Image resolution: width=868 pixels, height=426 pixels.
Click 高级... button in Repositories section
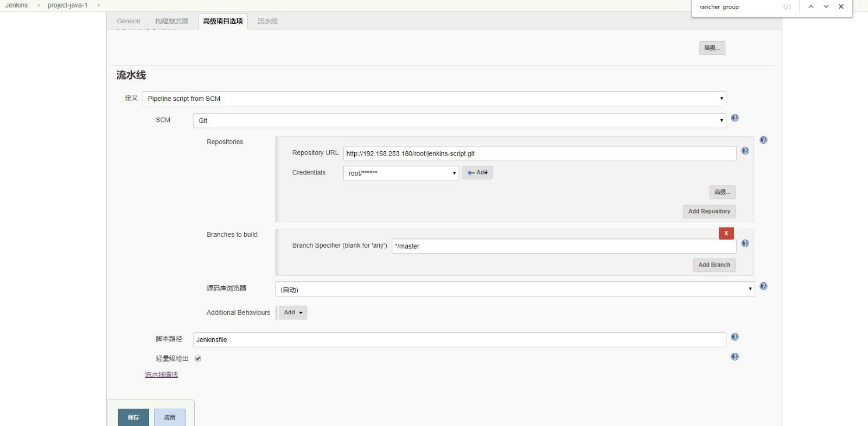[722, 192]
